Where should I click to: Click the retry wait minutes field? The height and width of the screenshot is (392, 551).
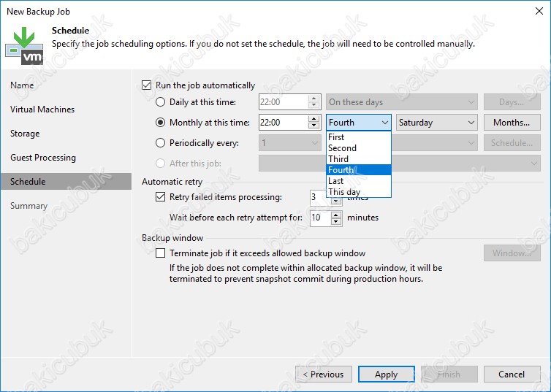click(320, 218)
